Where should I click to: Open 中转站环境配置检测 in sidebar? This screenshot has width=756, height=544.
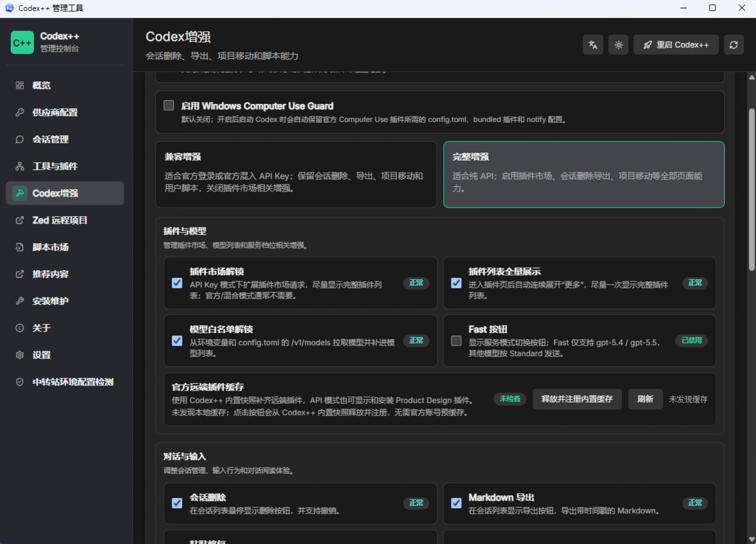tap(65, 382)
